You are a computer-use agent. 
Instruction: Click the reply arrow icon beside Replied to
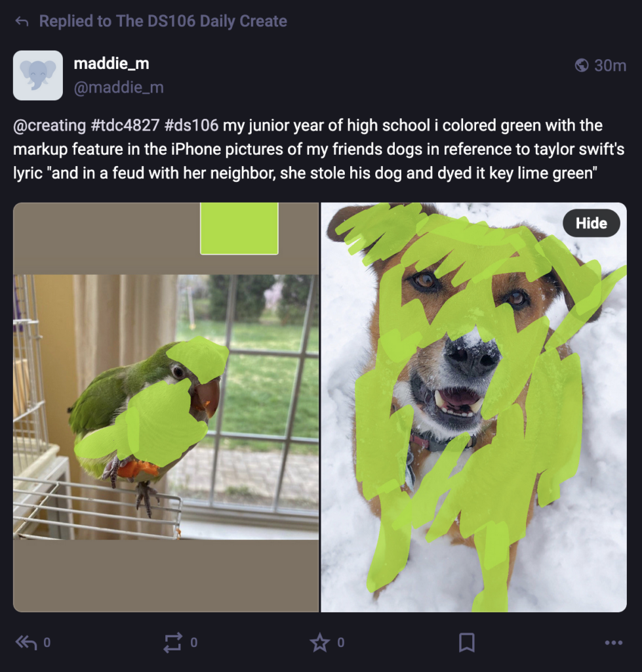point(22,21)
